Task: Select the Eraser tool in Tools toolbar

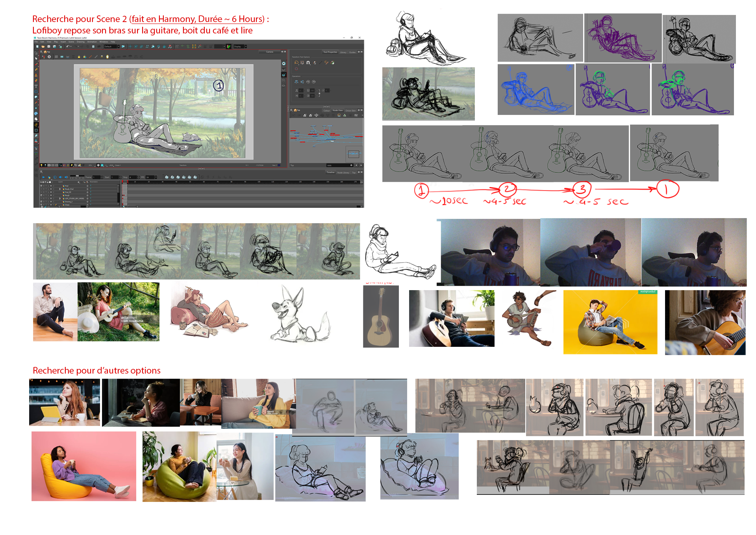Action: [36, 80]
